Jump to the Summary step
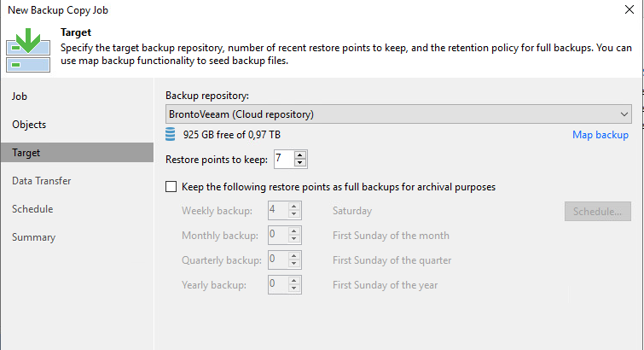 pos(33,236)
